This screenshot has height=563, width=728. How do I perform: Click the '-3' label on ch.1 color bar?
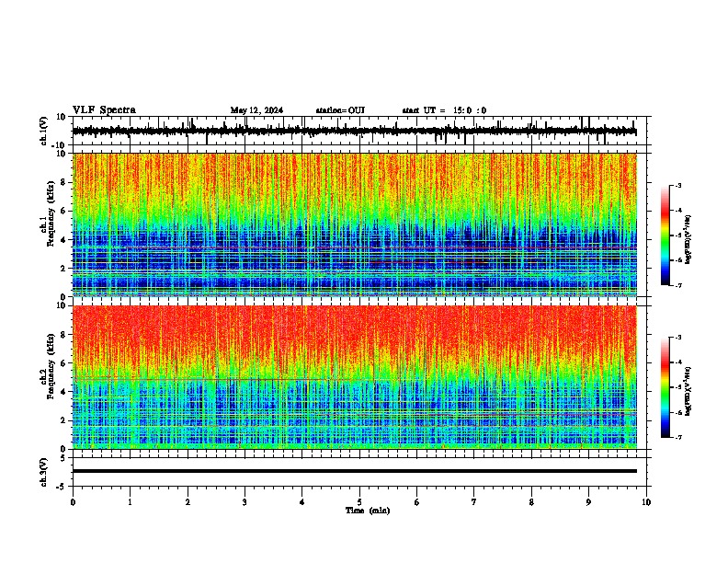click(677, 186)
